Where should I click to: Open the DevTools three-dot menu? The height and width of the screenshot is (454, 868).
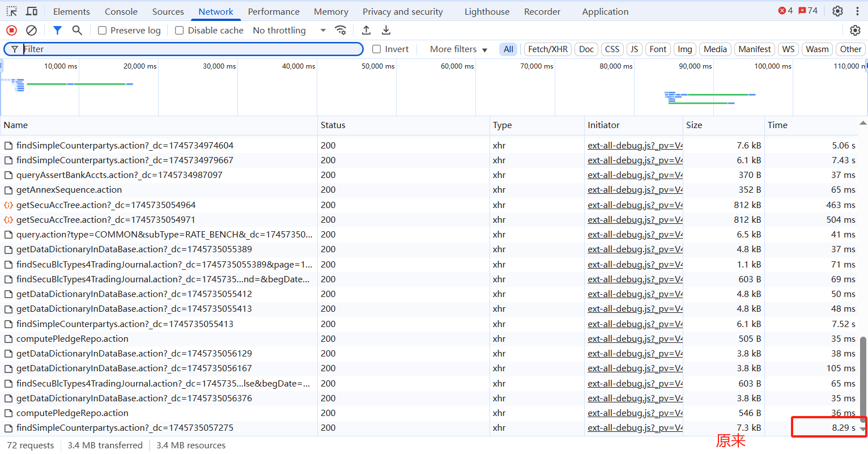[x=857, y=11]
